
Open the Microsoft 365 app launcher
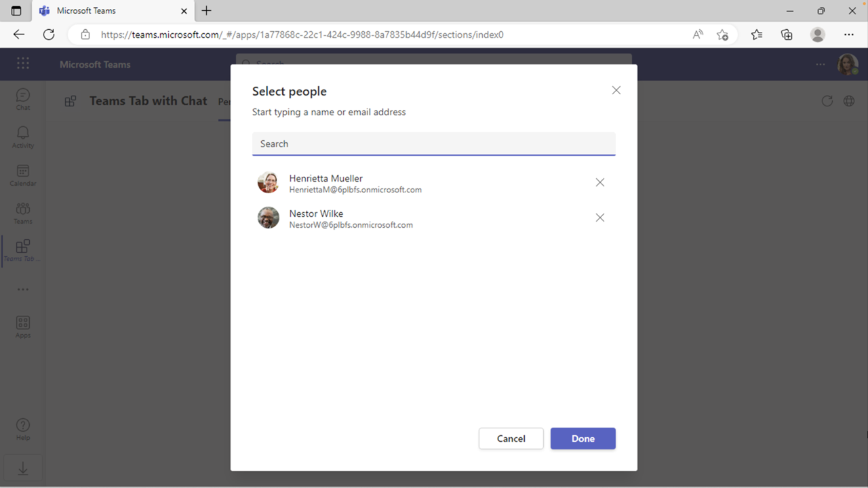tap(23, 64)
